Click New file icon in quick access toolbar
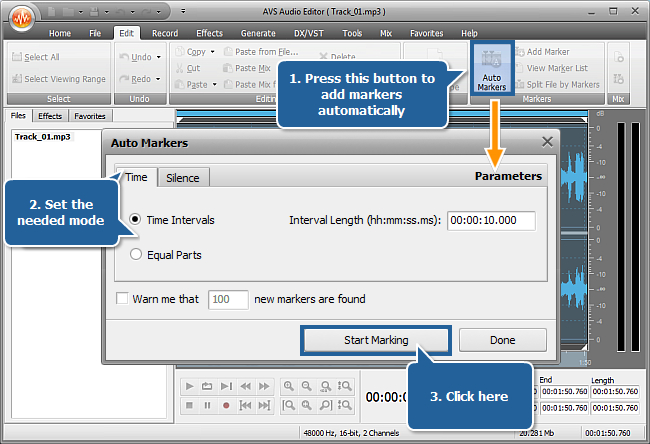The height and width of the screenshot is (444, 650). pos(51,12)
